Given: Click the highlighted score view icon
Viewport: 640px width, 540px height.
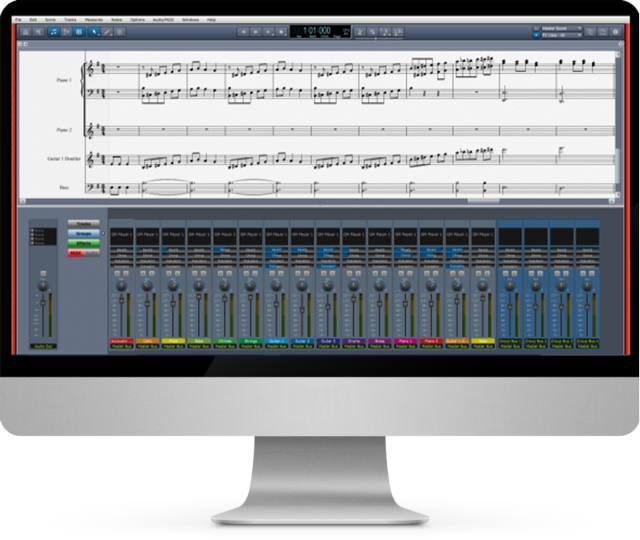Looking at the screenshot, I should pos(53,32).
